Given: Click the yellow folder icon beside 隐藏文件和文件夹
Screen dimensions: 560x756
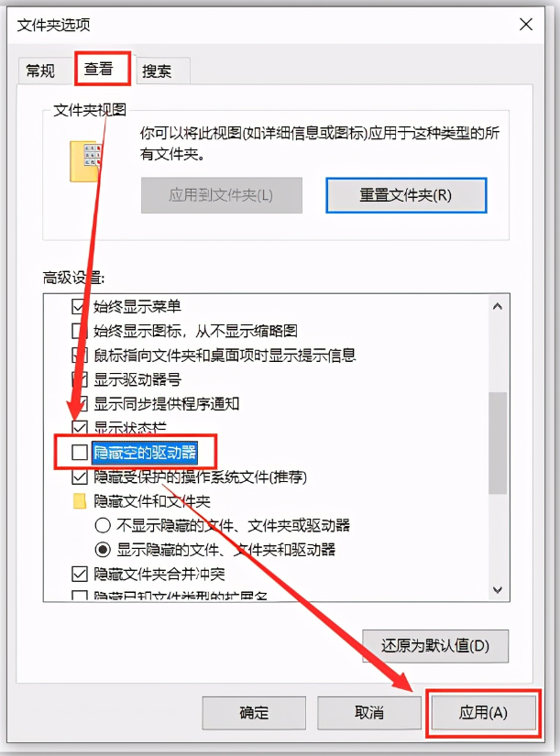Looking at the screenshot, I should 79,501.
